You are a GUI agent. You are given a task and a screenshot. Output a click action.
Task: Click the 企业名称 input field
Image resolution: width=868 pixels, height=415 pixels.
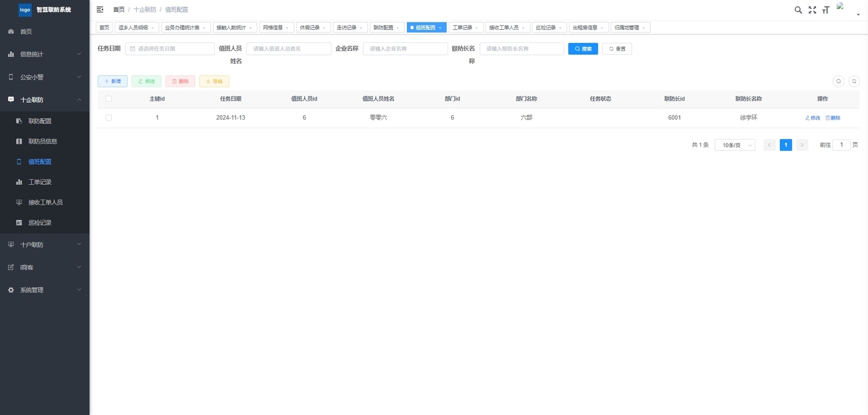[x=405, y=49]
